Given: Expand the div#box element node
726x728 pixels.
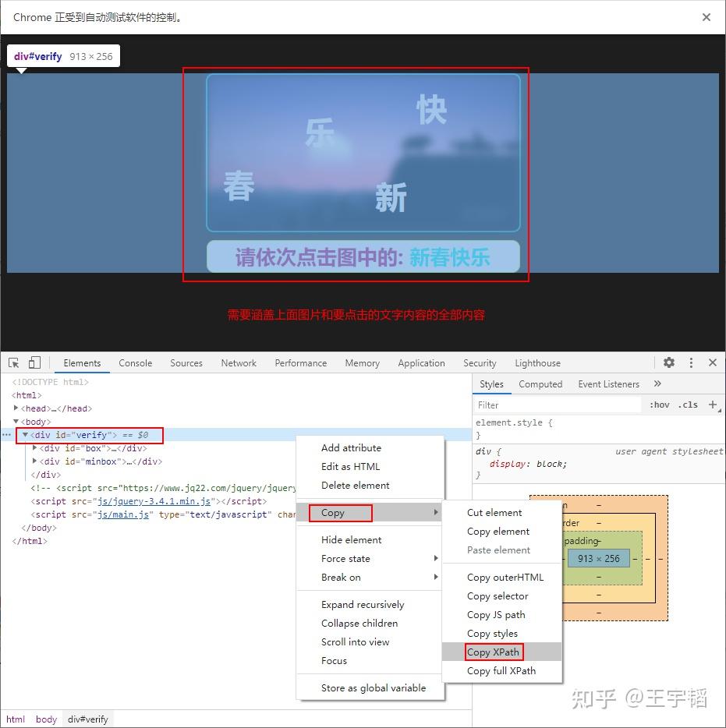Looking at the screenshot, I should click(x=34, y=448).
